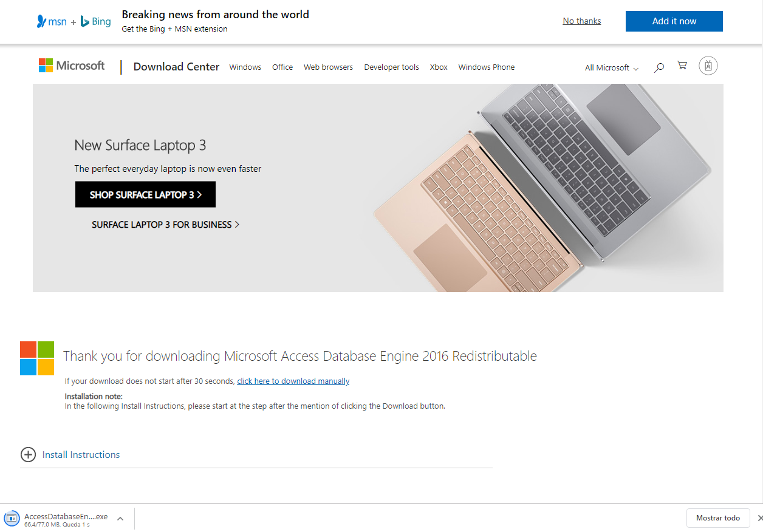The width and height of the screenshot is (763, 532).
Task: Click the Microsoft logo in header
Action: point(72,66)
